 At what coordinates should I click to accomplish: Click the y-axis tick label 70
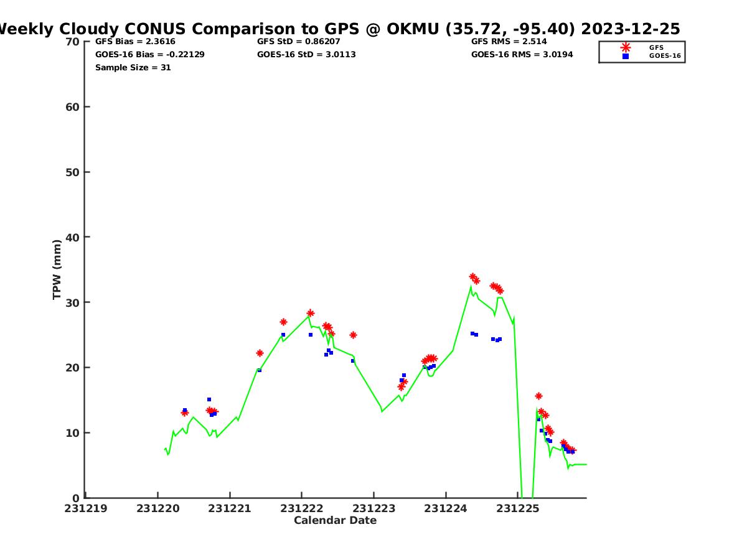coord(73,42)
